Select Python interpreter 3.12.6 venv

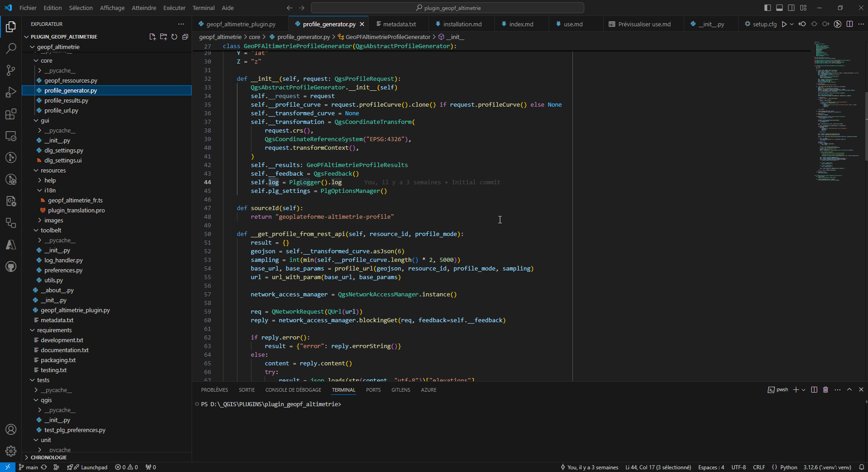[827, 467]
